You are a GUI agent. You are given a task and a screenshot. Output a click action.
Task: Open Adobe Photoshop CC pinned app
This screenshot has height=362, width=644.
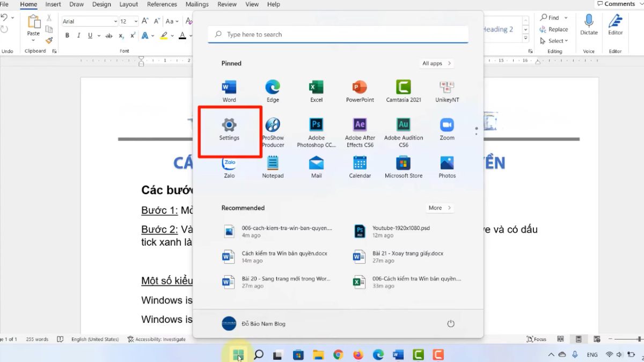tap(316, 132)
